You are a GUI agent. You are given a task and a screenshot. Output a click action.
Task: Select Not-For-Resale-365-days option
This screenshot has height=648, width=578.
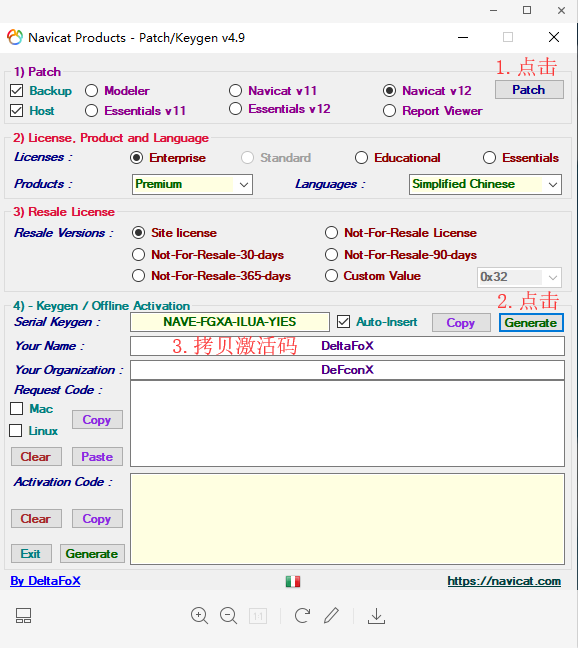(138, 276)
